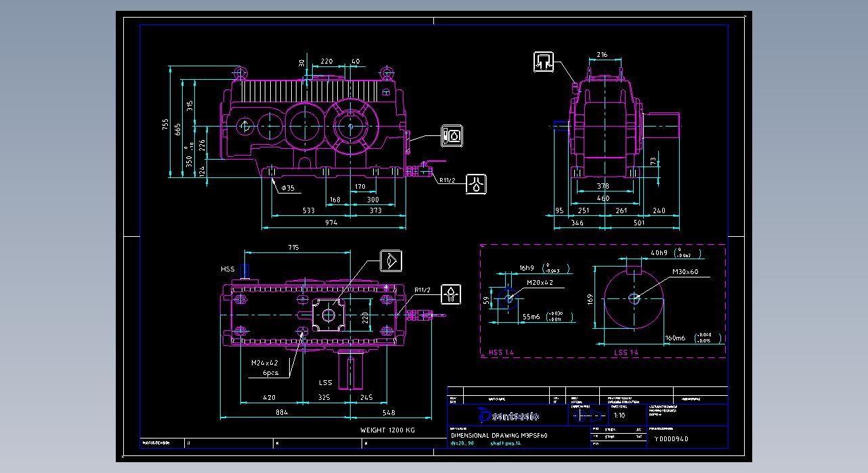Click the M30x60 thread callout

(x=685, y=272)
